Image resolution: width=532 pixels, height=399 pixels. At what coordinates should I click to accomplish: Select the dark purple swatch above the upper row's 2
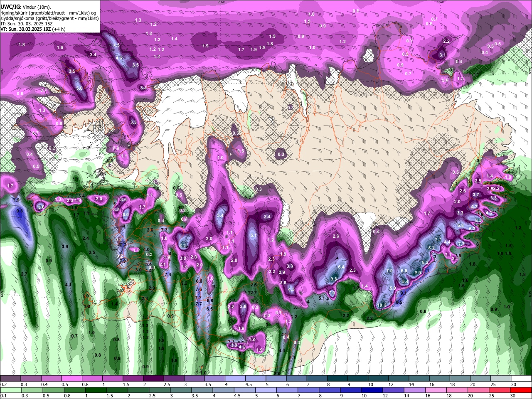coord(153,379)
